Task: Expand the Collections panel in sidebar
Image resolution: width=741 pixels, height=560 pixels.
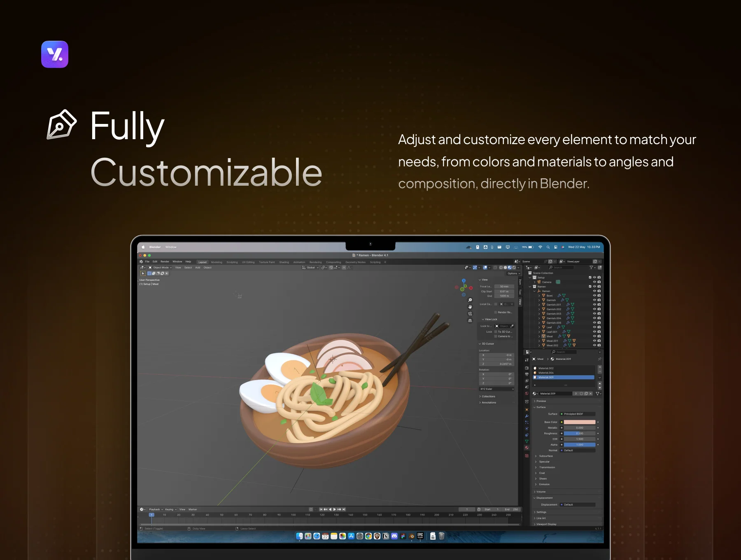Action: (488, 397)
